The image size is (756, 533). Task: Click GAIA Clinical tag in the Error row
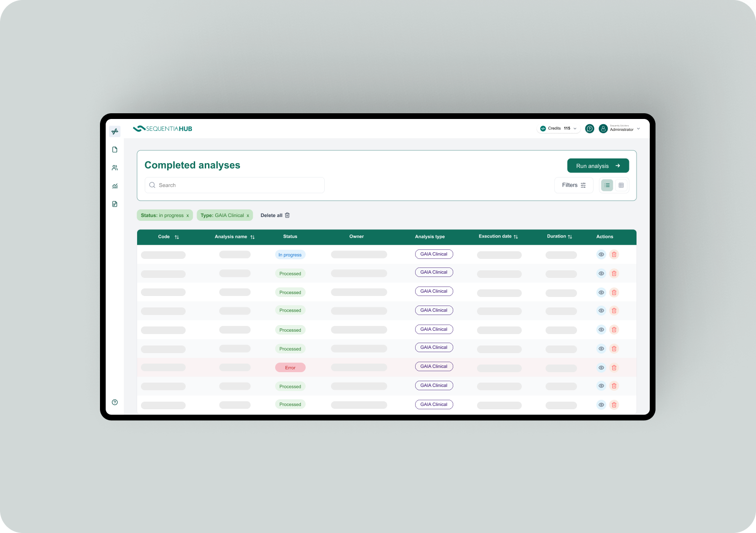point(434,366)
